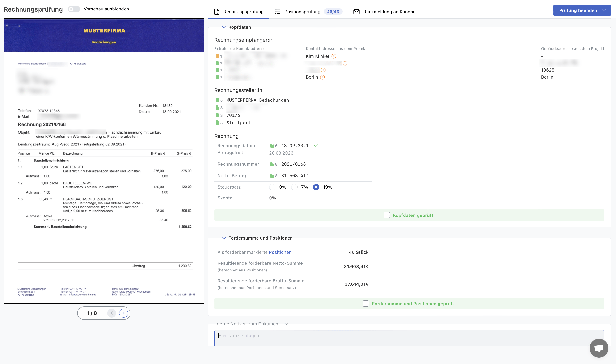
Task: Click warning icon on blurred postal code
Action: (323, 70)
